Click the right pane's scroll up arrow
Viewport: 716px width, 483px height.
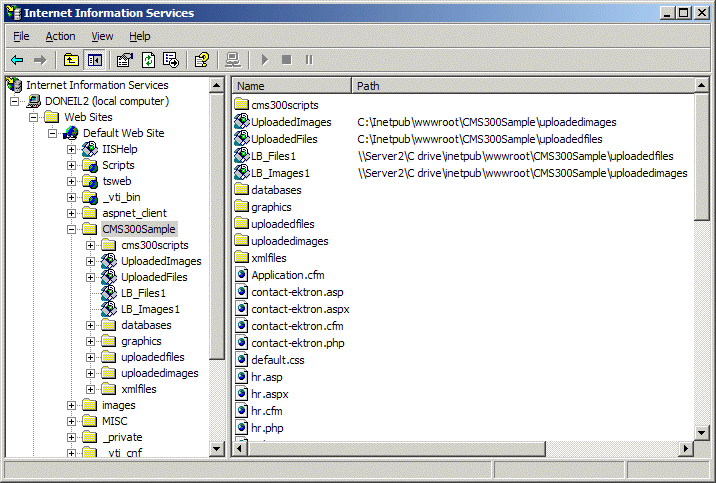(702, 86)
